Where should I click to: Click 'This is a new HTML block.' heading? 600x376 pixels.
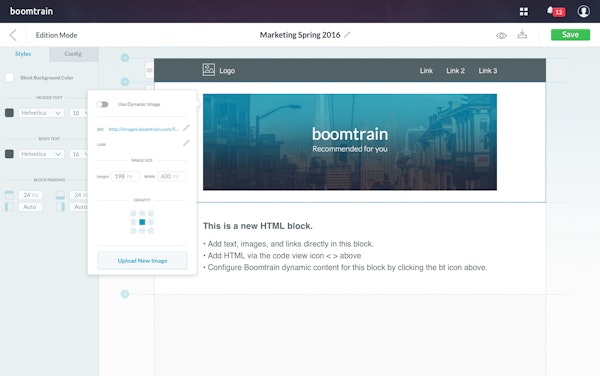pyautogui.click(x=258, y=226)
